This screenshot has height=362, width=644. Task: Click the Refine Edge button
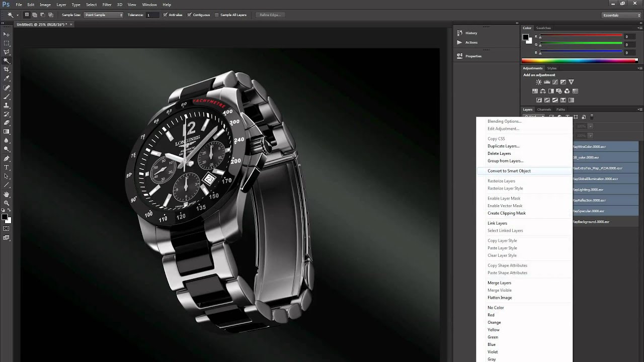pos(270,15)
